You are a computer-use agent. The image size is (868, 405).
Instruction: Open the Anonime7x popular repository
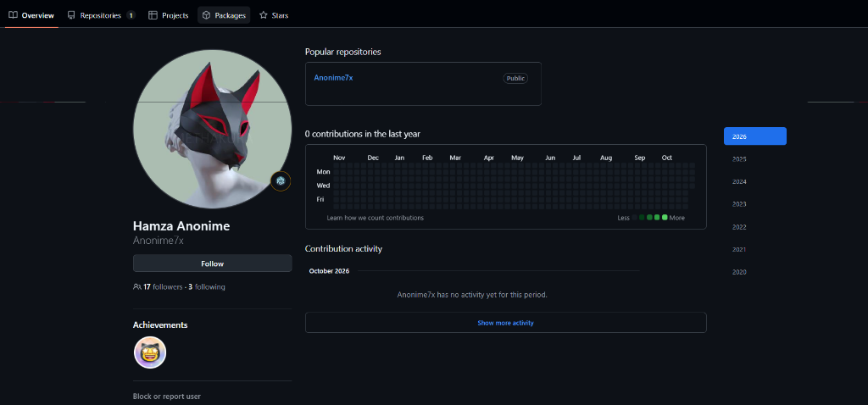pos(333,77)
